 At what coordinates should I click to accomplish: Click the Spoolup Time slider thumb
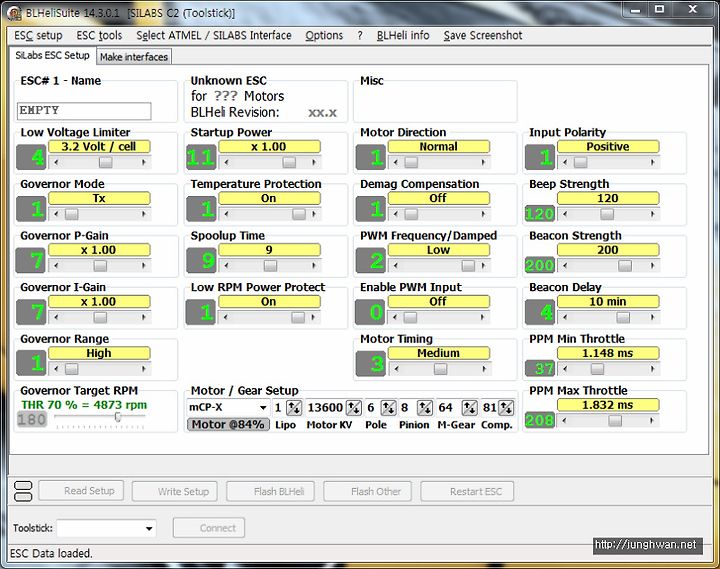pos(270,265)
